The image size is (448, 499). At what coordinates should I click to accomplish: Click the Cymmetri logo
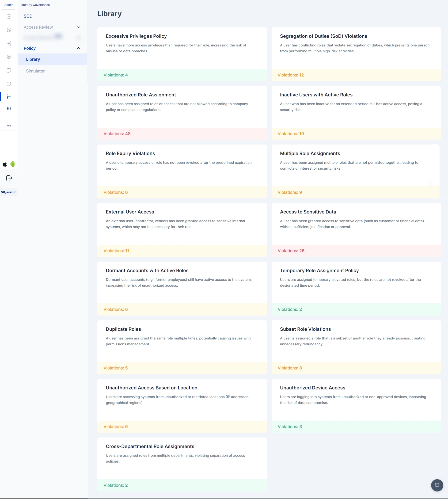click(9, 192)
